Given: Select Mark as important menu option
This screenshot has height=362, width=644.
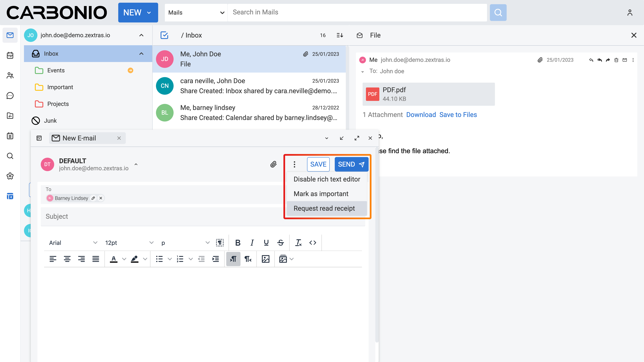Looking at the screenshot, I should coord(321,194).
